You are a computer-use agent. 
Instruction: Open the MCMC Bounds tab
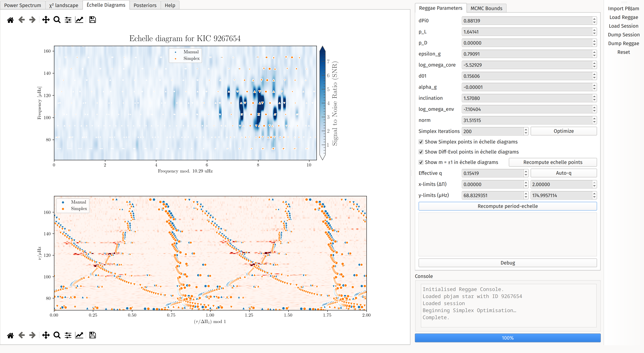click(x=486, y=8)
